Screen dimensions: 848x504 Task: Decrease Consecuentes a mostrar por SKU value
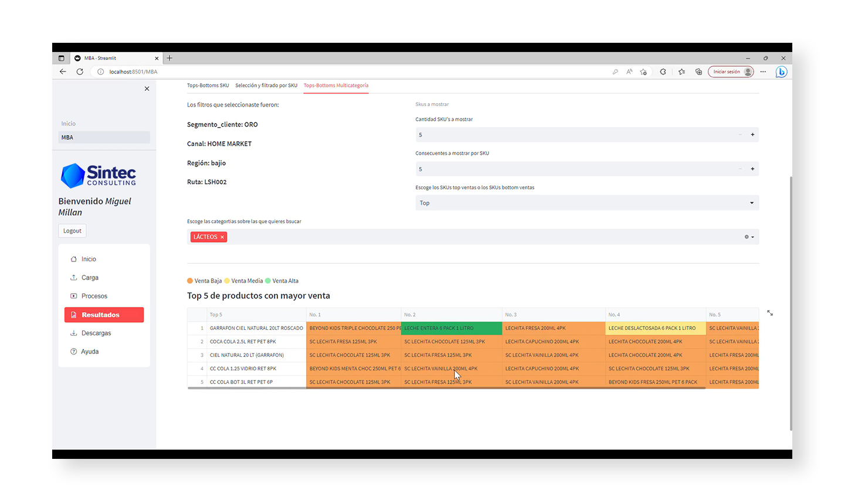click(x=740, y=169)
